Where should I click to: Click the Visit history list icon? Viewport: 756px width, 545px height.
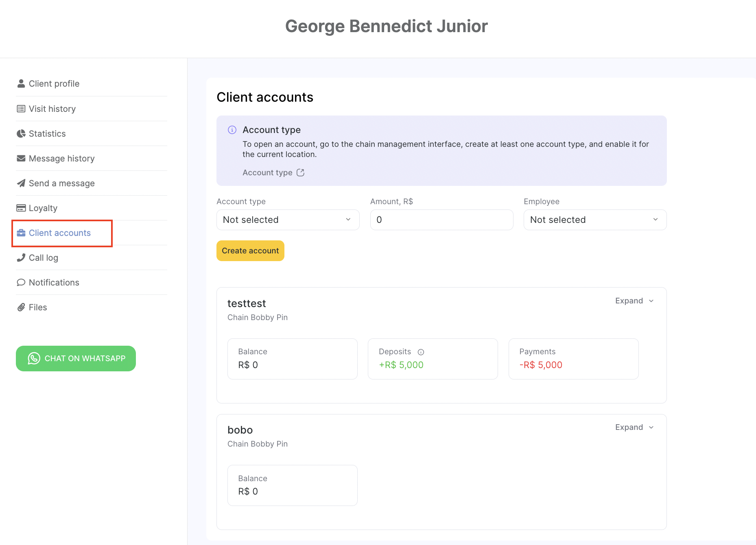21,109
